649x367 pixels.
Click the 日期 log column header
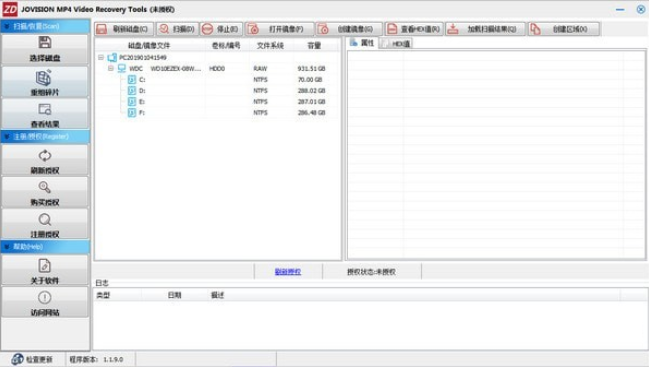(175, 295)
